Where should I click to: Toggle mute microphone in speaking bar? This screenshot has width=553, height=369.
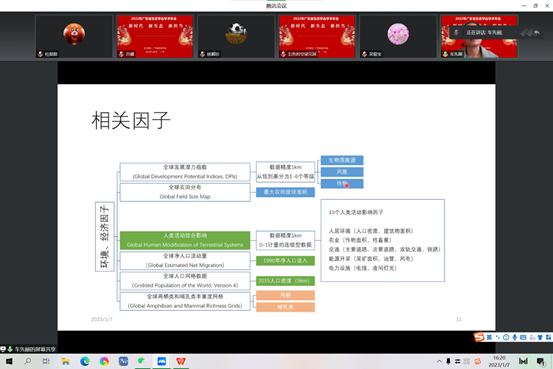[456, 32]
